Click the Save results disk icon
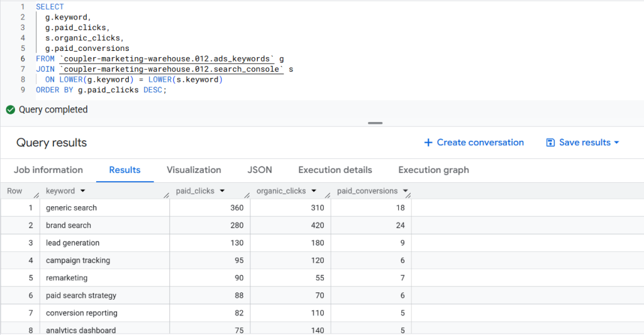 [550, 143]
